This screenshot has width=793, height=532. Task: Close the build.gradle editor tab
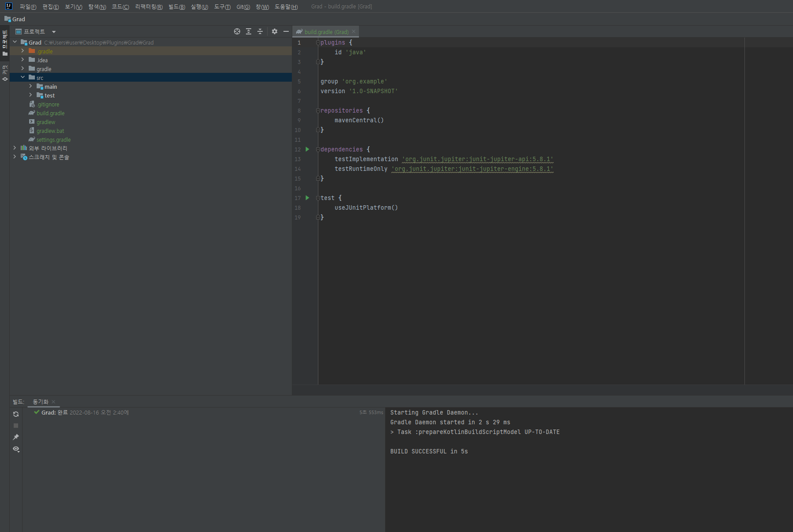[x=354, y=31]
